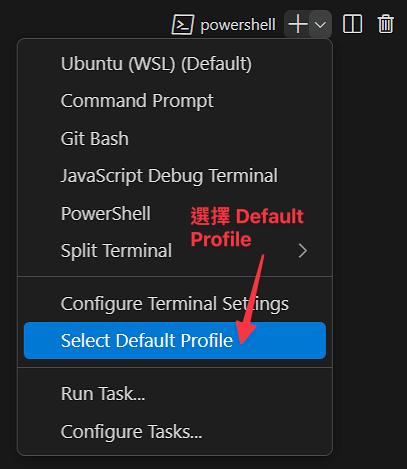Open launch profile chevron beside plus
The height and width of the screenshot is (469, 407).
coord(320,24)
